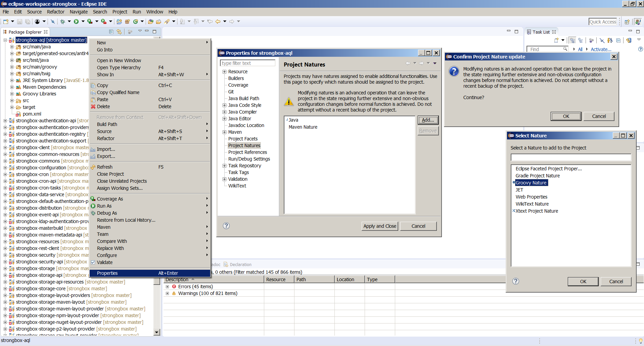Click the green Run button in toolbar
The height and width of the screenshot is (346, 644).
[x=76, y=21]
